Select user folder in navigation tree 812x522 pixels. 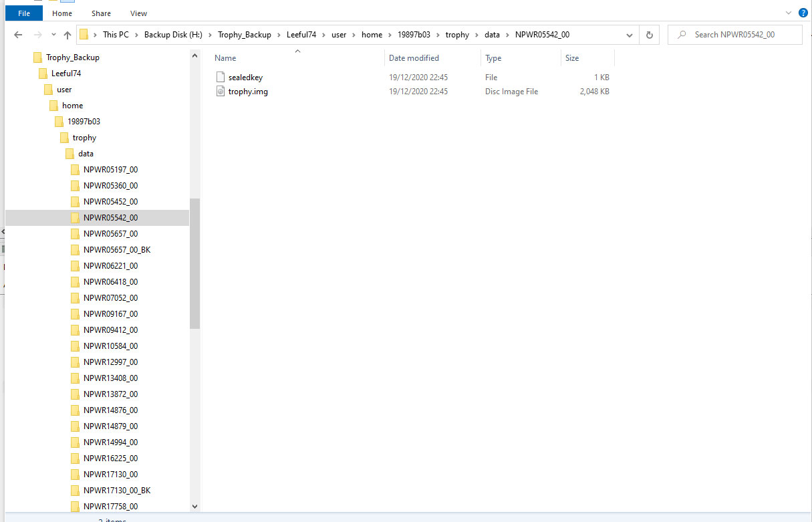pos(64,90)
